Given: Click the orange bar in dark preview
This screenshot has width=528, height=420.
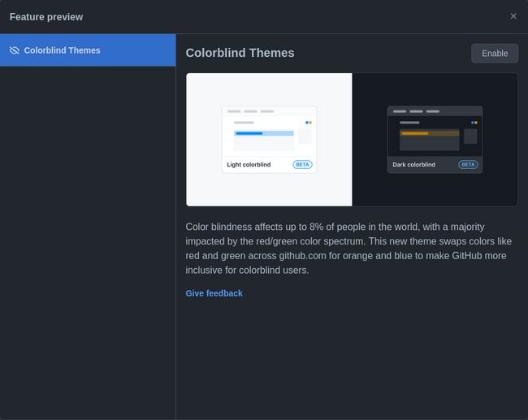Looking at the screenshot, I should click(x=415, y=133).
